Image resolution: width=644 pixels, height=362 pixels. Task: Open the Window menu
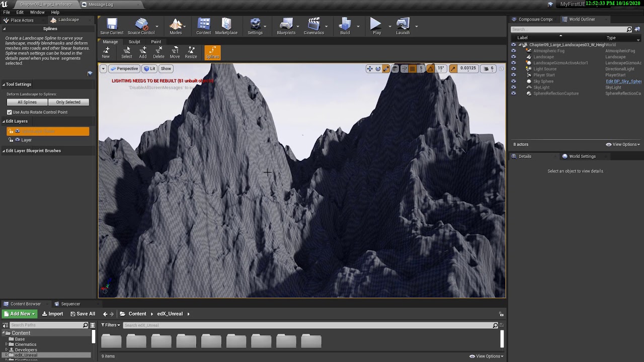pos(37,12)
